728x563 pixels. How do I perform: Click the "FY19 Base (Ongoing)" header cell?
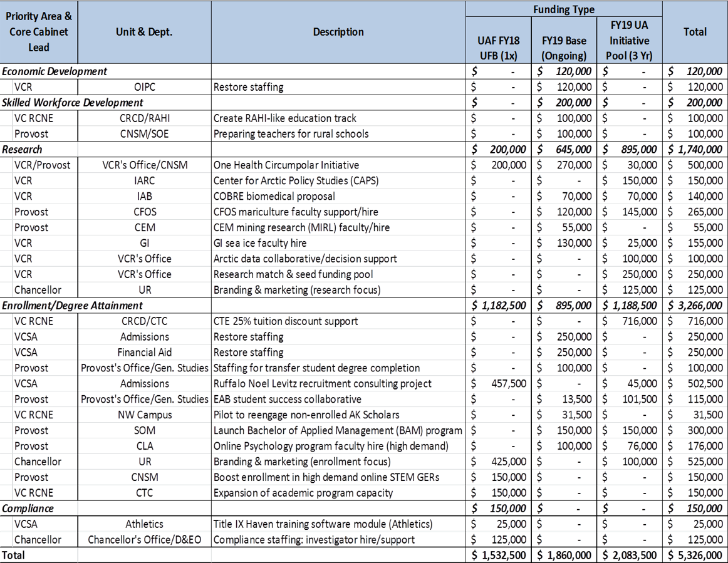pos(564,48)
